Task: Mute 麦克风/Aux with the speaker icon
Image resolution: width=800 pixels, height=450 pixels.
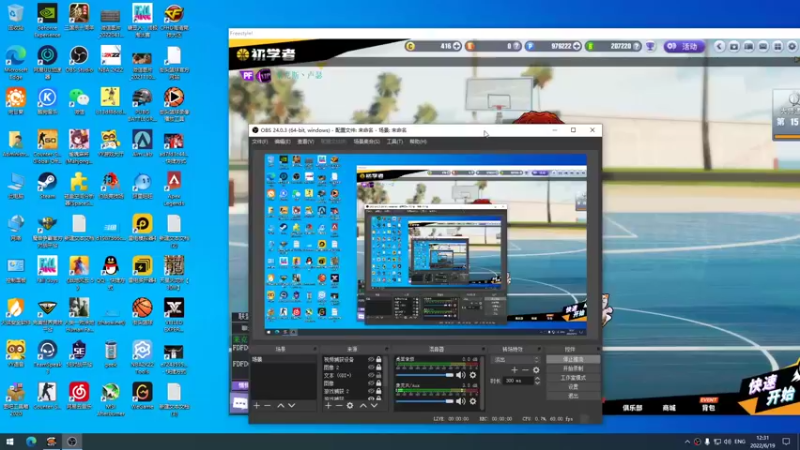Action: click(461, 401)
